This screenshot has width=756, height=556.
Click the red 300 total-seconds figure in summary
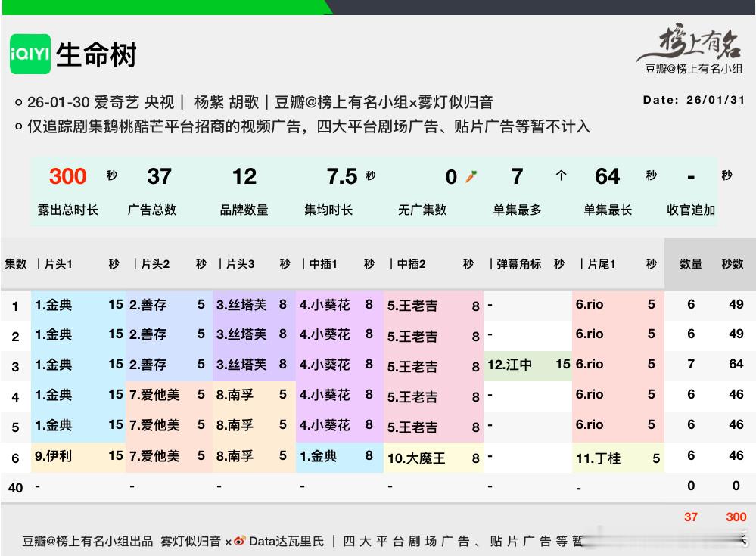67,176
